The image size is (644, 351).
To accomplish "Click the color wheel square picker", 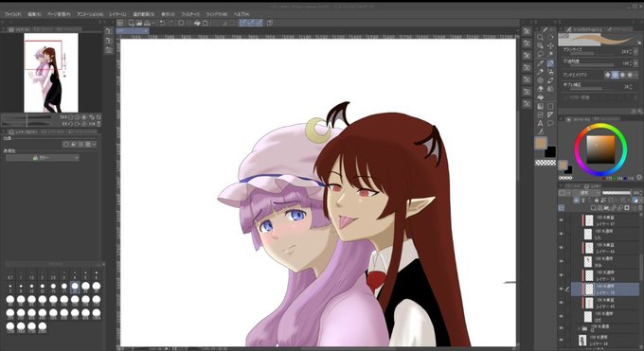I will tap(600, 149).
